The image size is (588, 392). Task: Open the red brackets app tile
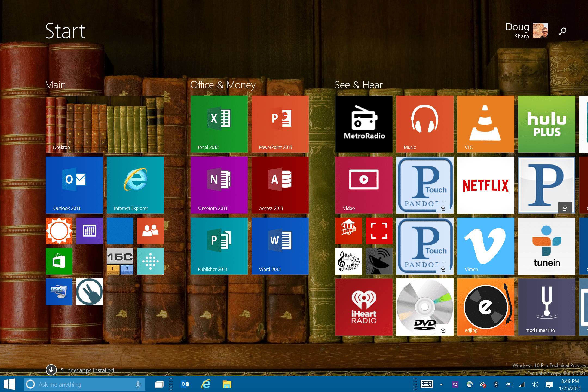379,231
